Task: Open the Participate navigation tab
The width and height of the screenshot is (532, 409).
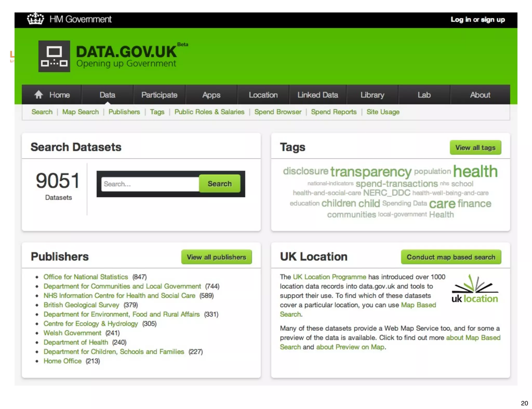Action: click(x=159, y=95)
